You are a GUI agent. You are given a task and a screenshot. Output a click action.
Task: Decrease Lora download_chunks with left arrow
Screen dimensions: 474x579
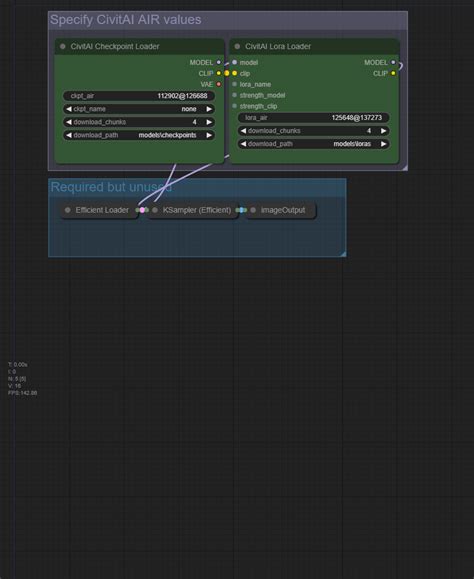[x=243, y=131]
